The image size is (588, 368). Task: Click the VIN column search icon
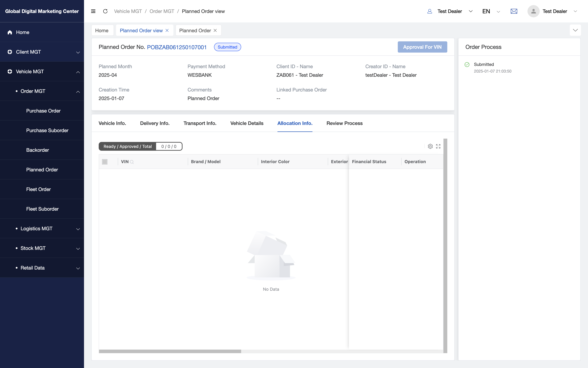click(132, 162)
